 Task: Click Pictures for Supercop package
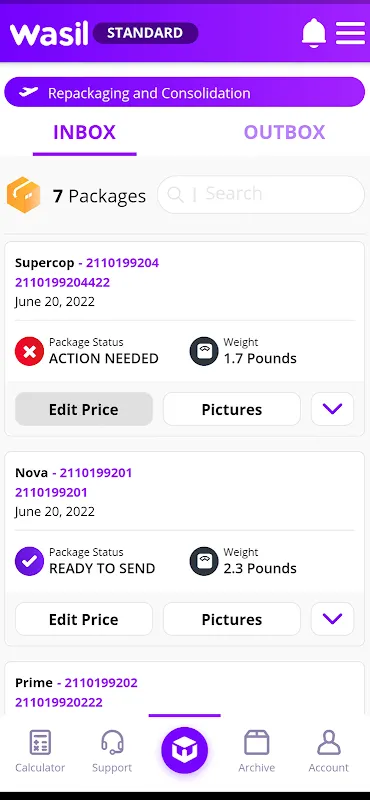[x=232, y=409]
